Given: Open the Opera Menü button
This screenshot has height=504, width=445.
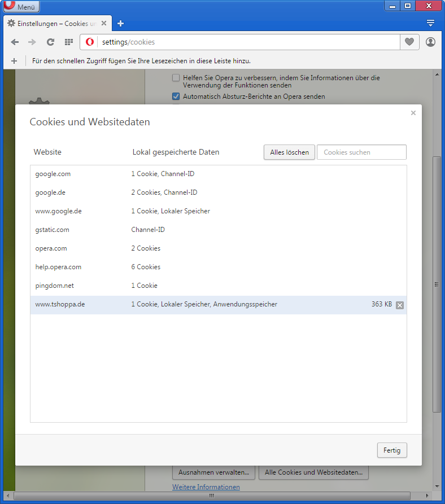Looking at the screenshot, I should pyautogui.click(x=21, y=6).
